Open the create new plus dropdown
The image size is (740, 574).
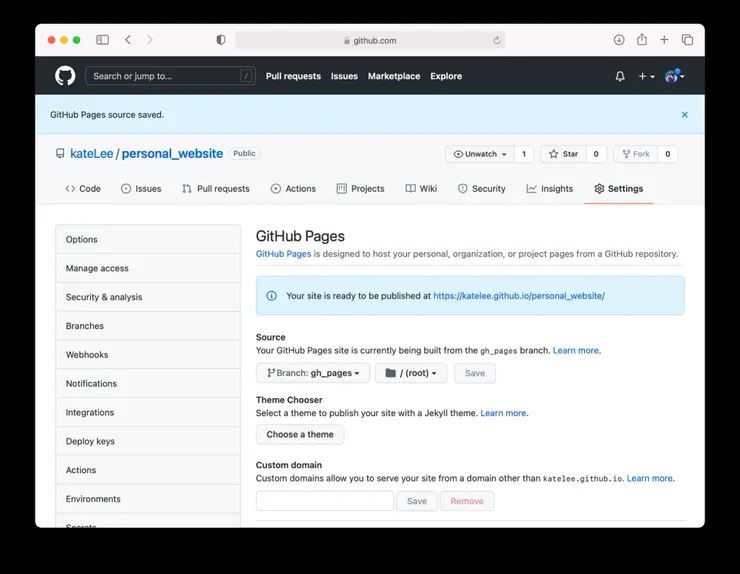(646, 76)
